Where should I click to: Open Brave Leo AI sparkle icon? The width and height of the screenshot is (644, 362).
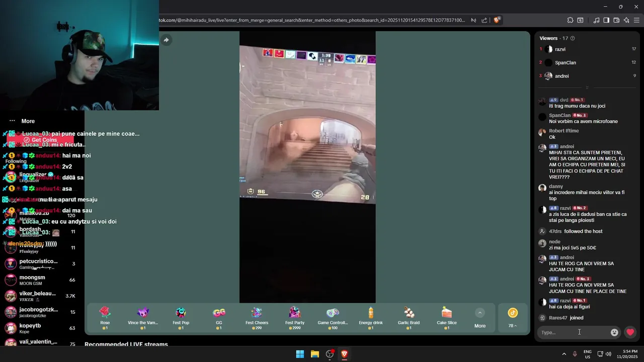pyautogui.click(x=626, y=20)
